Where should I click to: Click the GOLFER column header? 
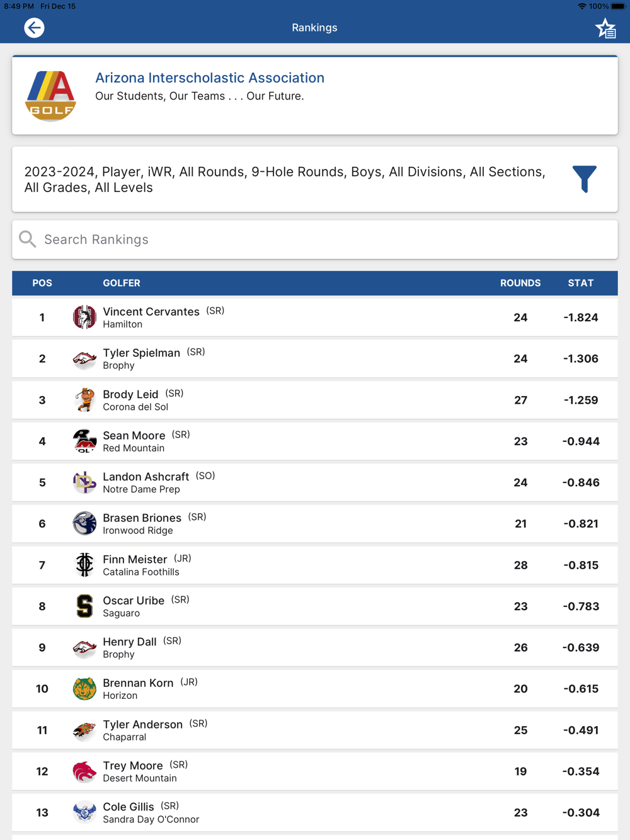122,283
